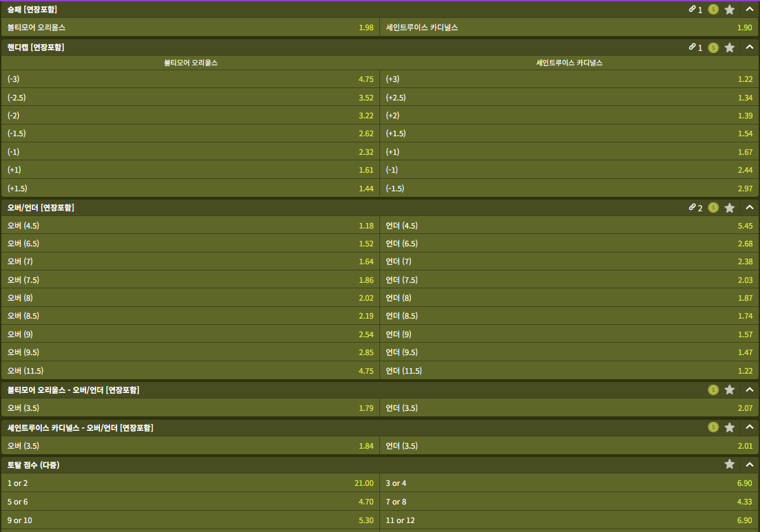
Task: Select the (-1) handicap at 2.44
Action: pos(569,170)
